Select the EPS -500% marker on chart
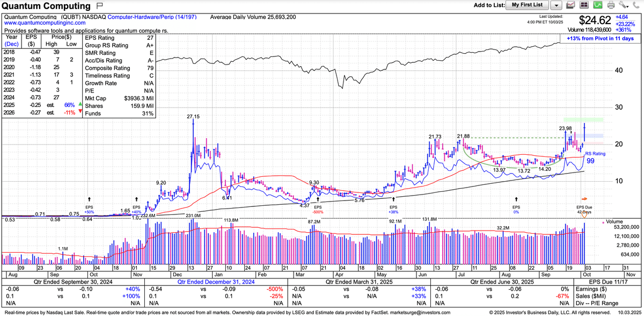The image size is (644, 316). 319,209
